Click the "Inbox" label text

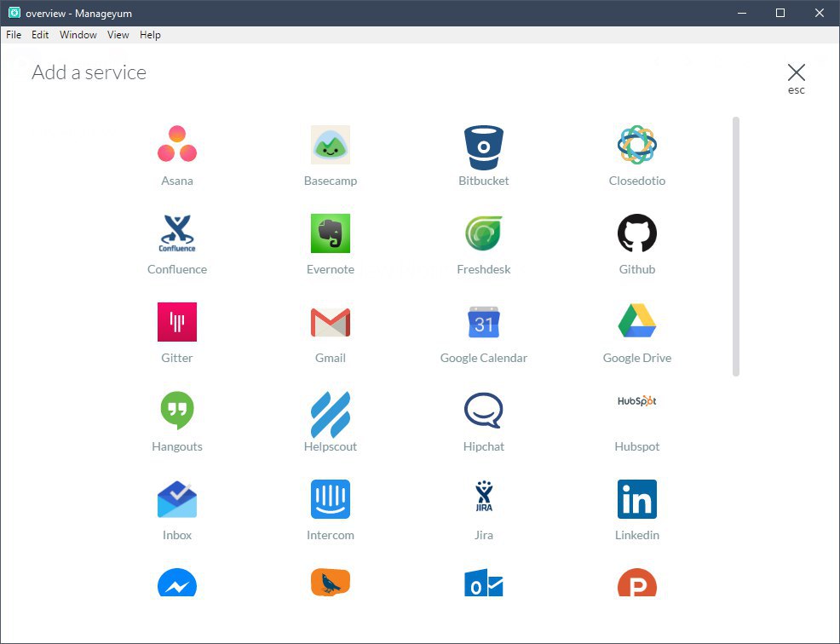click(177, 535)
